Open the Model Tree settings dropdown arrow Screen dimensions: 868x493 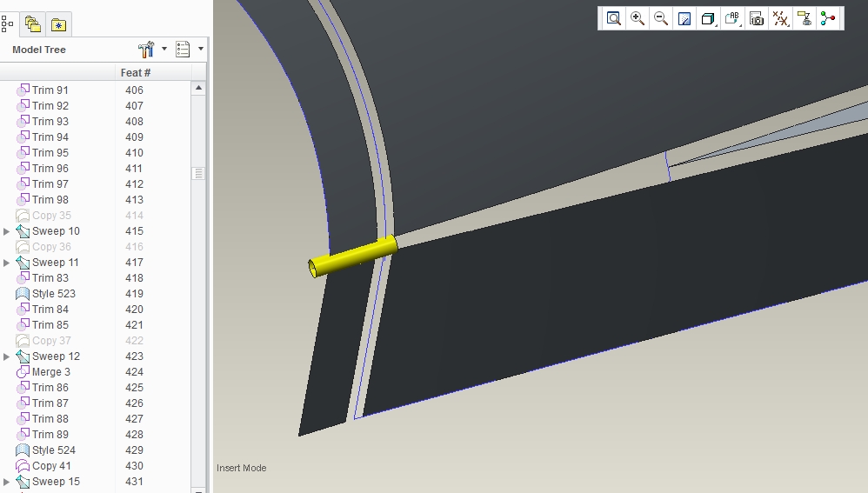click(164, 50)
